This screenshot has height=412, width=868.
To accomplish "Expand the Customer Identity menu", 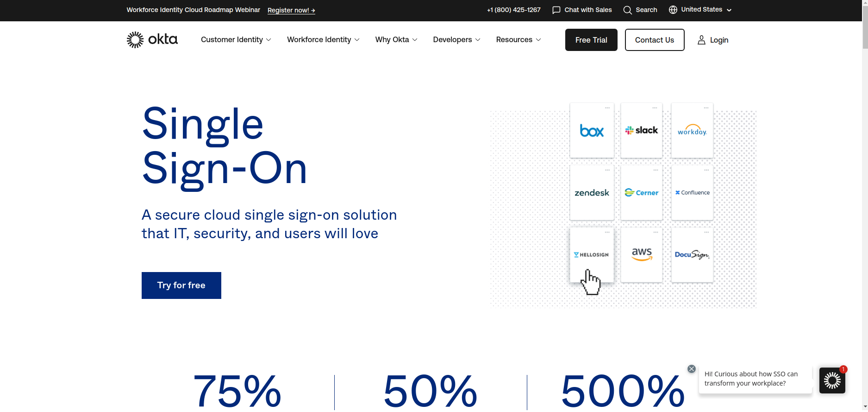I will click(x=236, y=40).
